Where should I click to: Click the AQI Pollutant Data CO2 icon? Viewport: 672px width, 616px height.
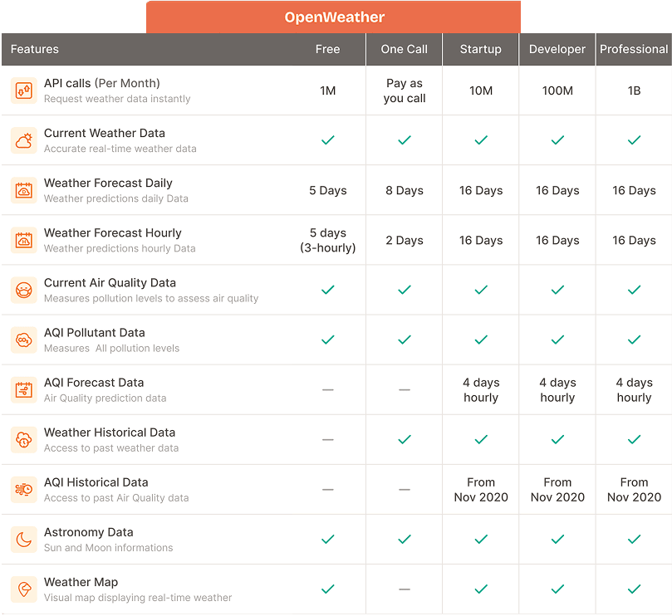tap(23, 340)
